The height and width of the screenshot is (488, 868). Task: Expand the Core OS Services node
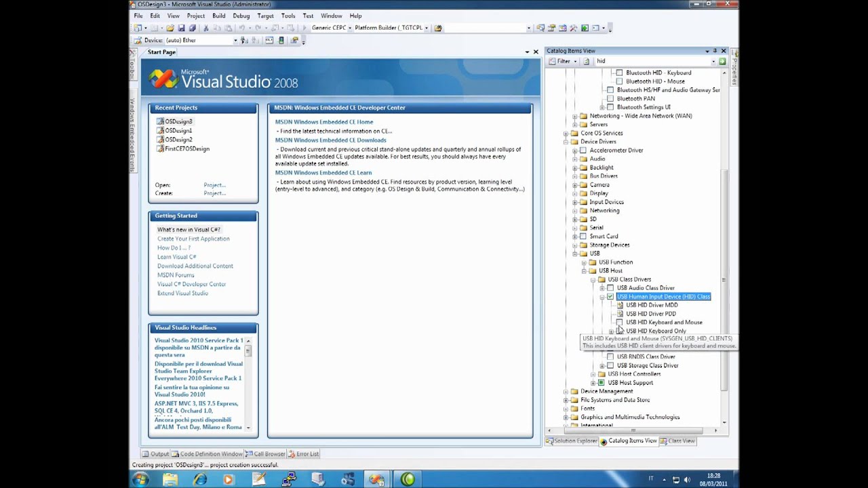tap(566, 133)
